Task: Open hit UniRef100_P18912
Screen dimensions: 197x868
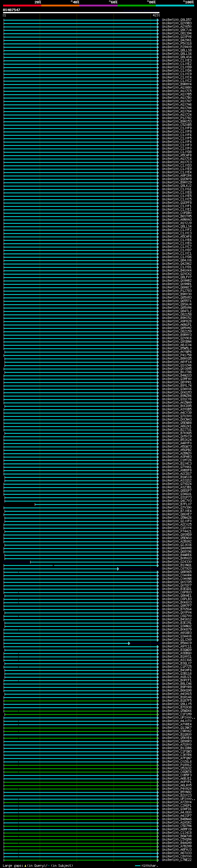Action: [176, 765]
